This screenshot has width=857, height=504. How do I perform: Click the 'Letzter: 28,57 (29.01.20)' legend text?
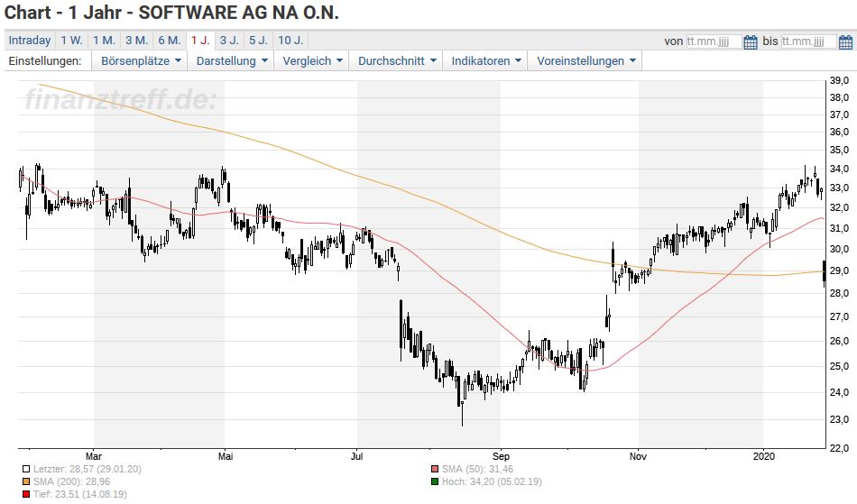(87, 469)
